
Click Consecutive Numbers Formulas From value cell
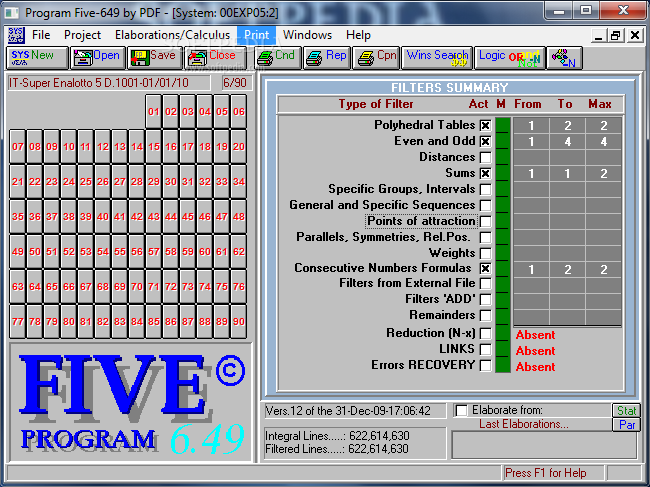coord(531,270)
